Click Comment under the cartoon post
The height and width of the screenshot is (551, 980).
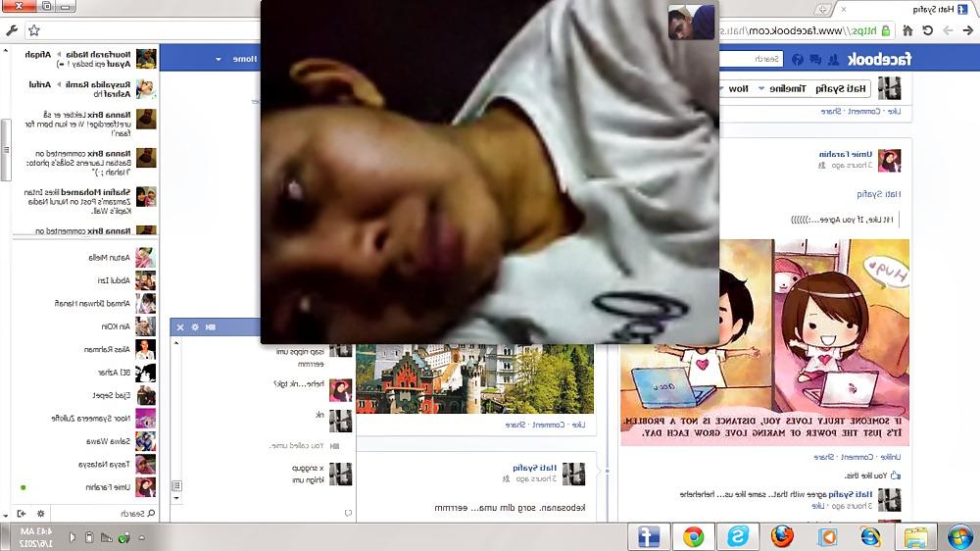857,457
